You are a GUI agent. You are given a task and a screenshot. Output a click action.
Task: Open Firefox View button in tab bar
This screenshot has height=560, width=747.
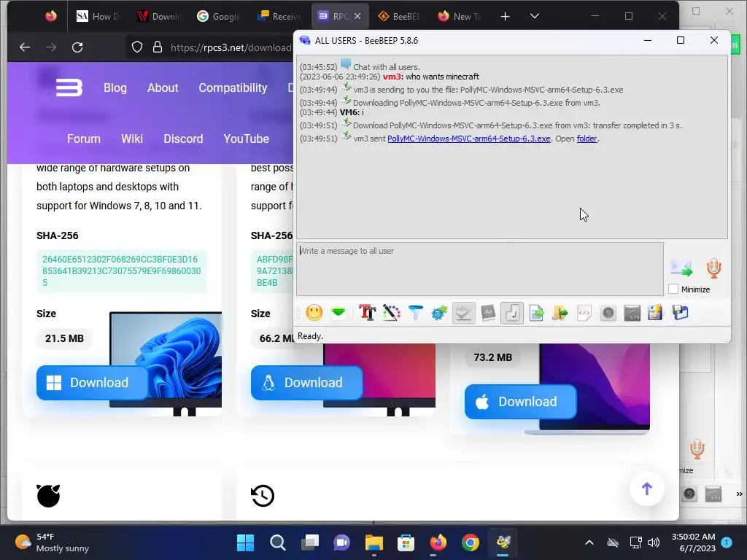point(51,16)
